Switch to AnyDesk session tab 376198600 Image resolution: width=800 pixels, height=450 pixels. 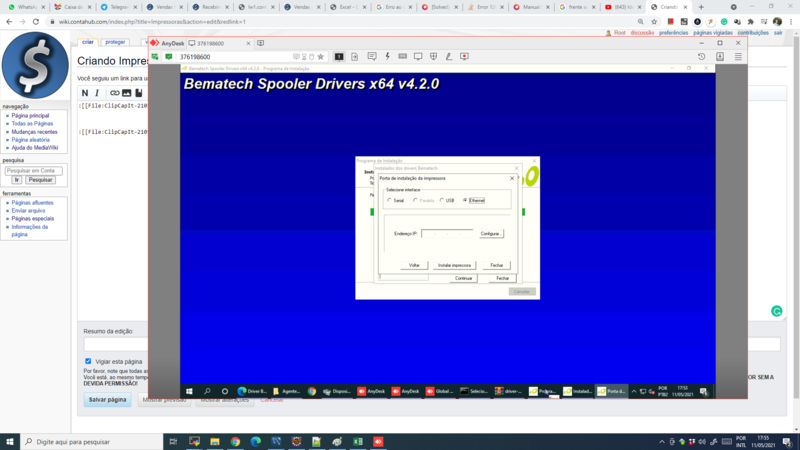(x=219, y=43)
